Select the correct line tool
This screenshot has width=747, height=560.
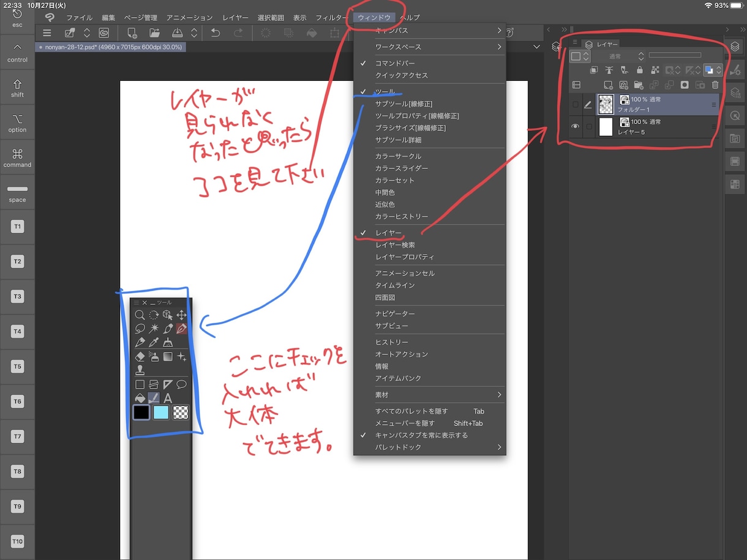(154, 398)
